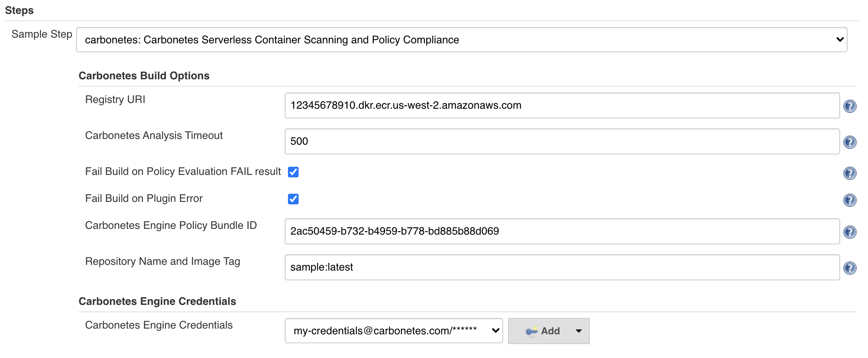The width and height of the screenshot is (868, 358).
Task: Focus the Policy Bundle ID input field
Action: point(562,231)
